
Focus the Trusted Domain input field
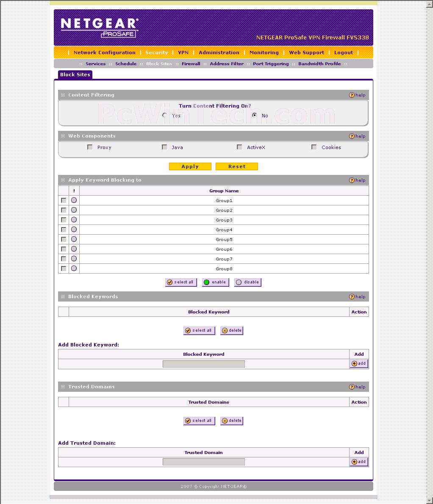pos(204,462)
